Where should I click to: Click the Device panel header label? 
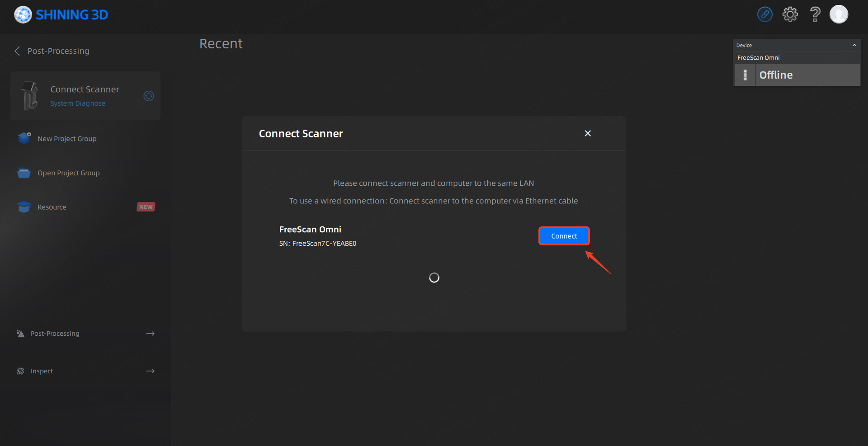click(744, 45)
